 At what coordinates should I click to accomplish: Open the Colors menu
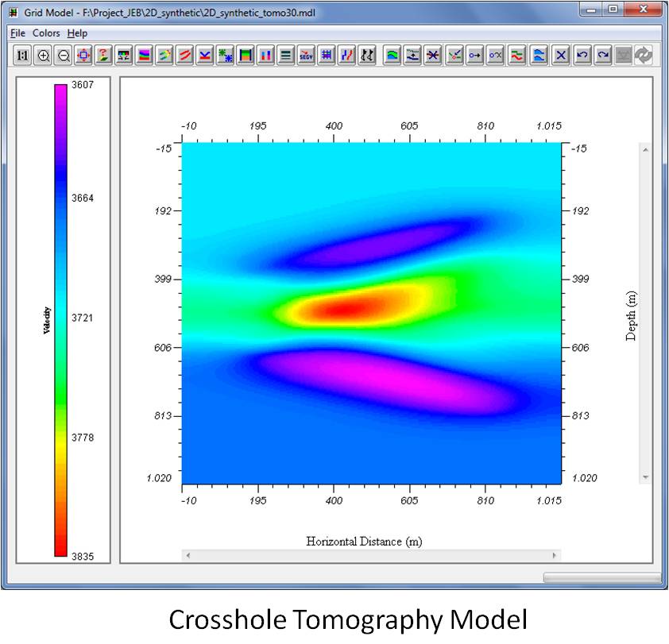click(x=46, y=33)
